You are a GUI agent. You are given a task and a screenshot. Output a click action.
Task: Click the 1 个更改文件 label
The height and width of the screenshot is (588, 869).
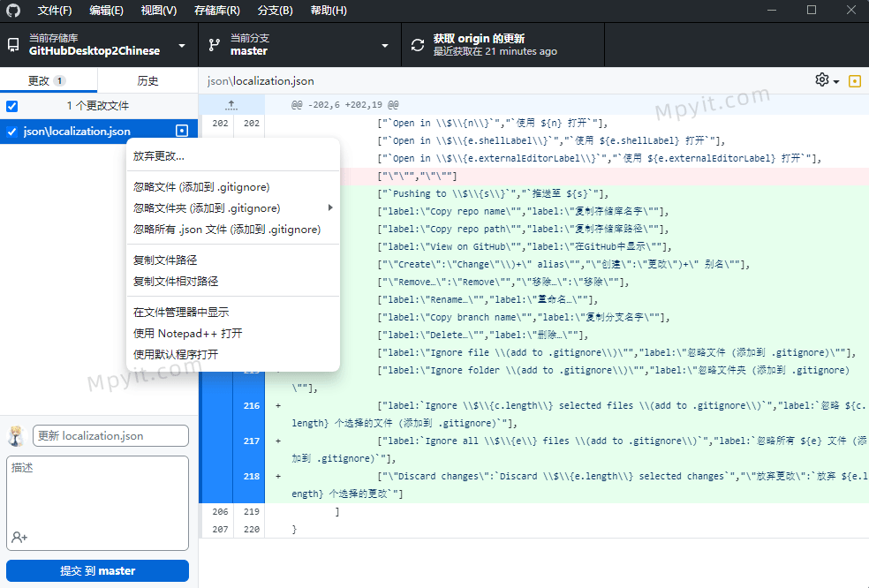pos(97,106)
